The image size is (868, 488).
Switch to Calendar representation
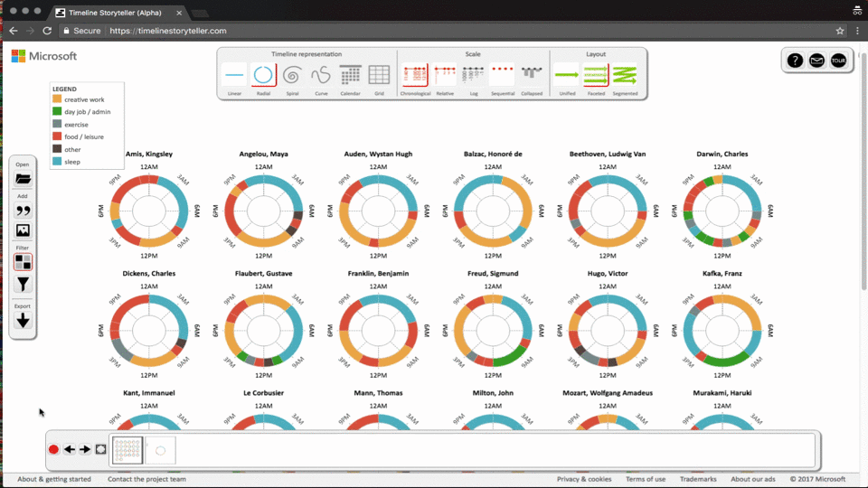click(351, 76)
